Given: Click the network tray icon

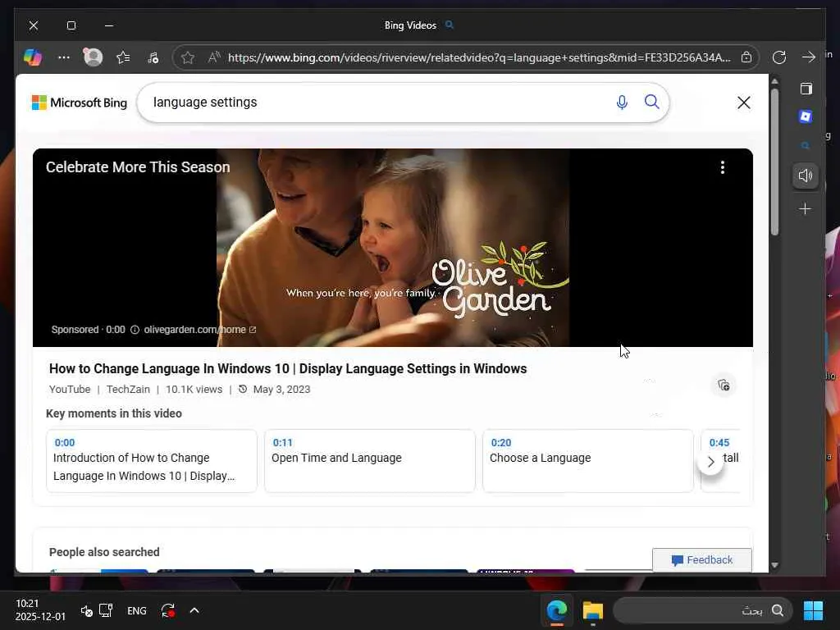Looking at the screenshot, I should [x=106, y=610].
